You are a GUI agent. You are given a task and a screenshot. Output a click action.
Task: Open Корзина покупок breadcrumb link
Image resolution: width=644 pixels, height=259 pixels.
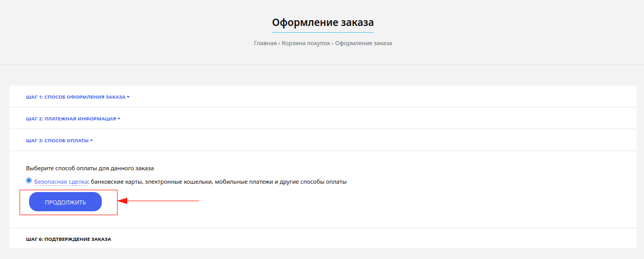coord(306,43)
